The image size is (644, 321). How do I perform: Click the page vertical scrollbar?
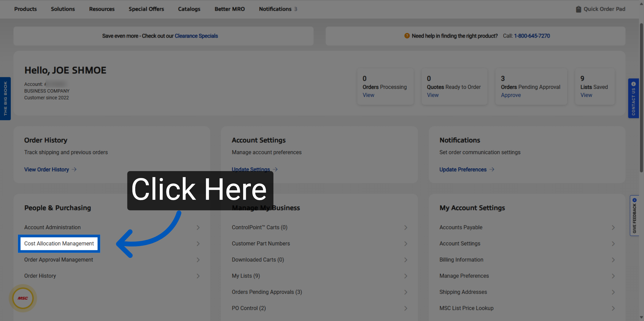641,98
